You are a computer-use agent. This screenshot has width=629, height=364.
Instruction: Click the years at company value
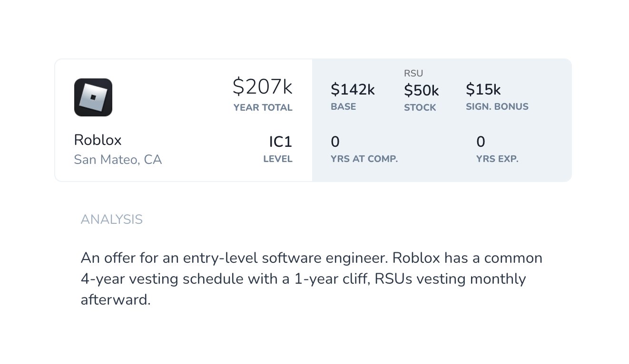(335, 142)
